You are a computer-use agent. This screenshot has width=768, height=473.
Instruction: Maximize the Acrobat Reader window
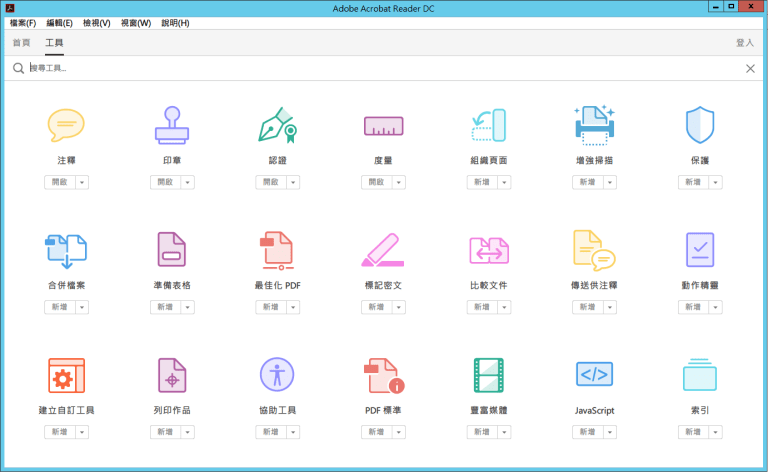point(731,6)
